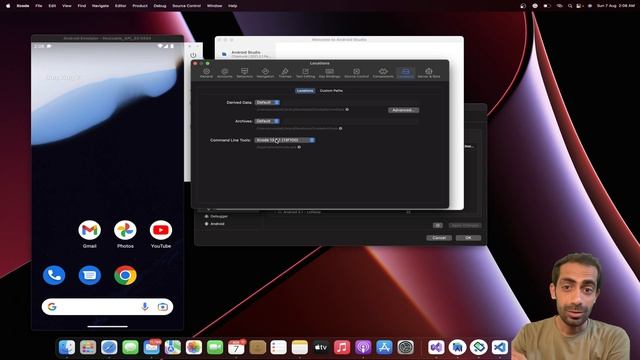Click Cancel in the background dialog
Image resolution: width=640 pixels, height=360 pixels.
coord(439,238)
